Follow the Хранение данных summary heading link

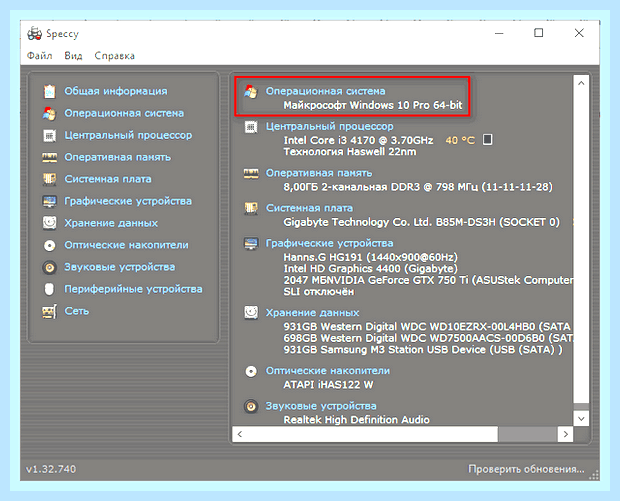click(312, 313)
